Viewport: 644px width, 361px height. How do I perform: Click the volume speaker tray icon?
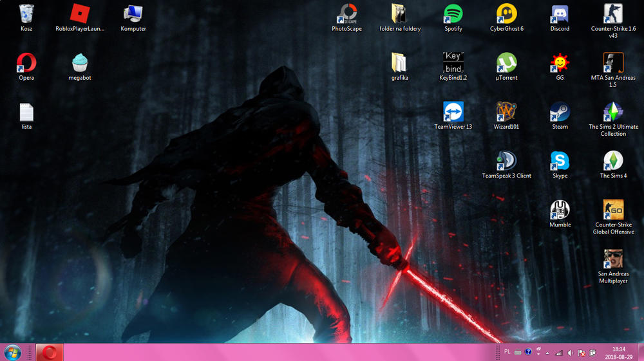tap(571, 353)
